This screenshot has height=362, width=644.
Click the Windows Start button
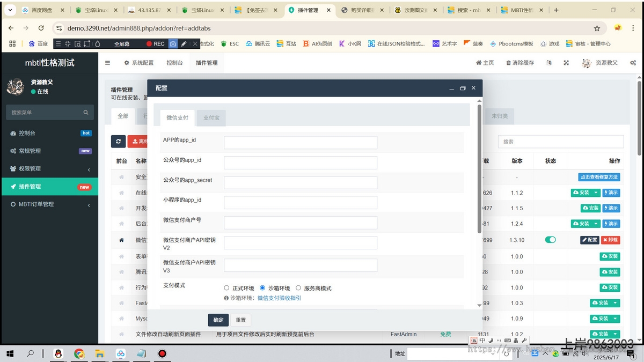click(10, 353)
